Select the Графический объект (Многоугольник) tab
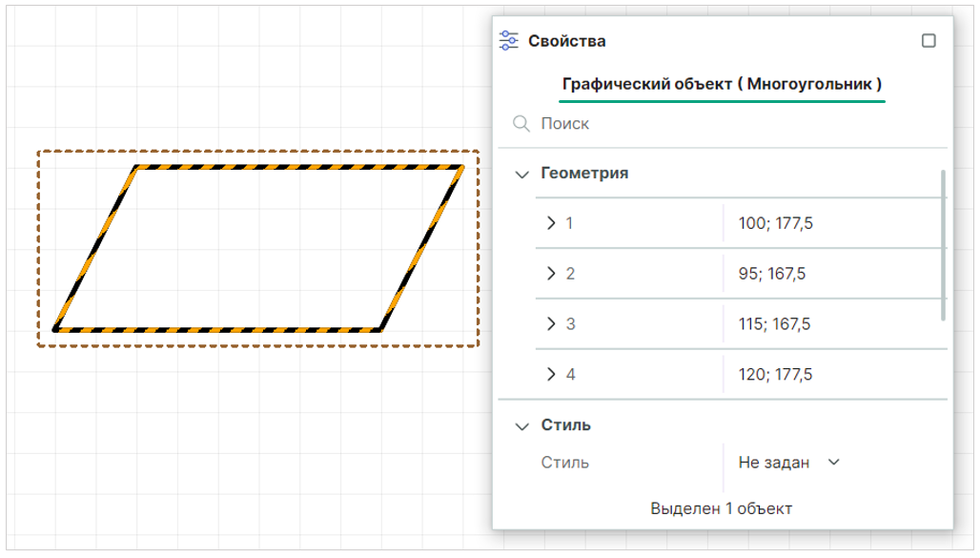This screenshot has width=980, height=558. tap(722, 84)
